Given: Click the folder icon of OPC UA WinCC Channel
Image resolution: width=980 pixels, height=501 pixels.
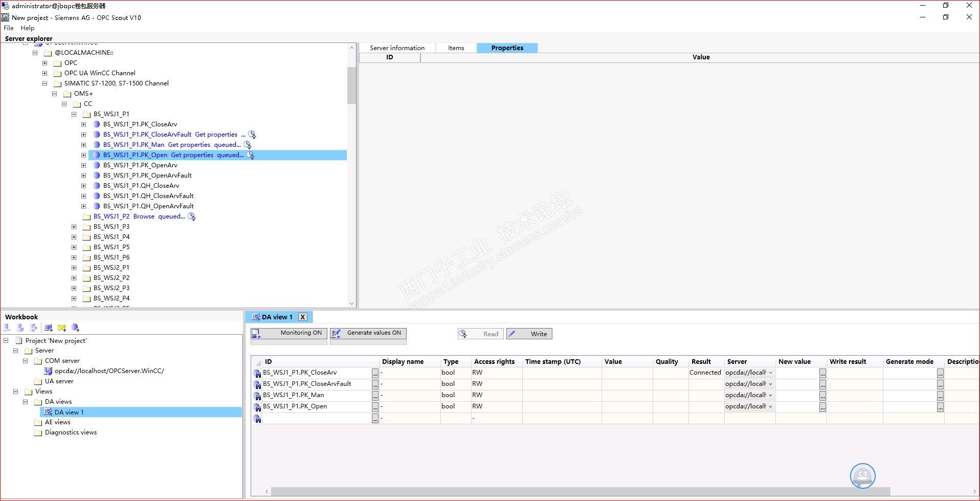Looking at the screenshot, I should (x=58, y=73).
